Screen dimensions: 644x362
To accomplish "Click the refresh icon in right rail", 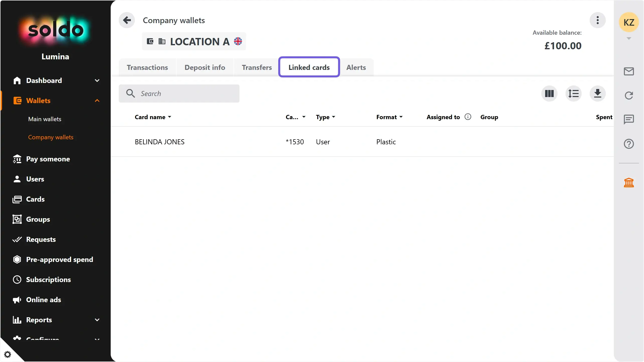I will coord(629,95).
